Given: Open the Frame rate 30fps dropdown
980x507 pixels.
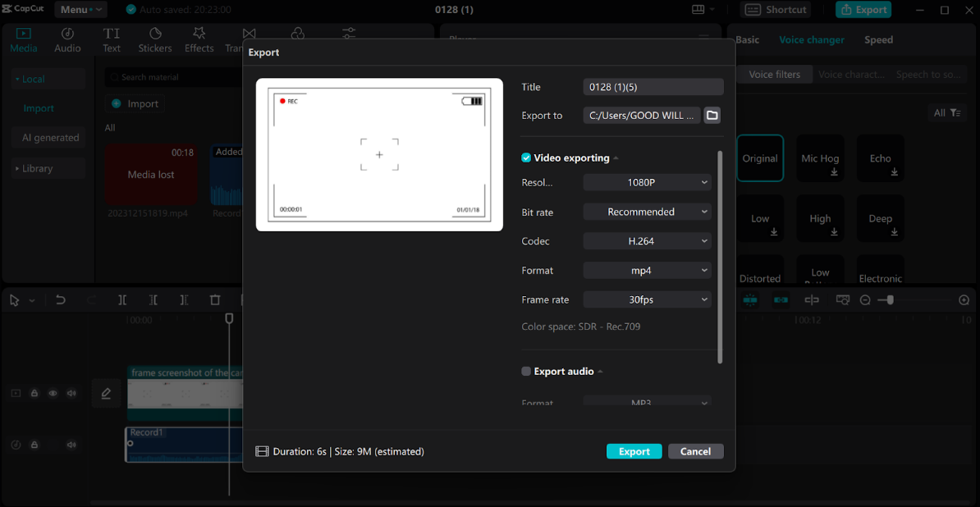Looking at the screenshot, I should pos(647,299).
